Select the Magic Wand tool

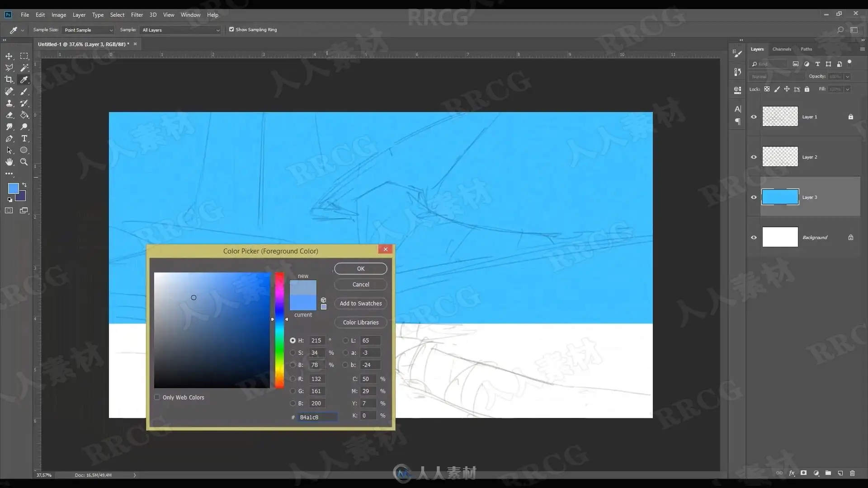pyautogui.click(x=24, y=68)
